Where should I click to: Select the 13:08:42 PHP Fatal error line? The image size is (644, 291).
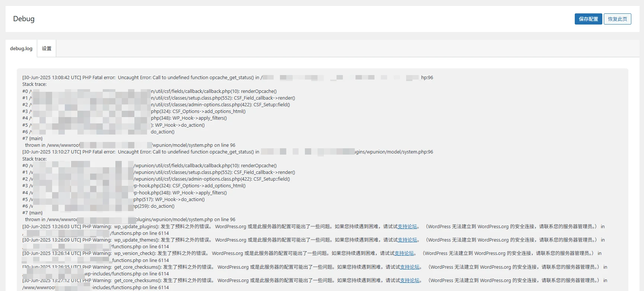141,78
